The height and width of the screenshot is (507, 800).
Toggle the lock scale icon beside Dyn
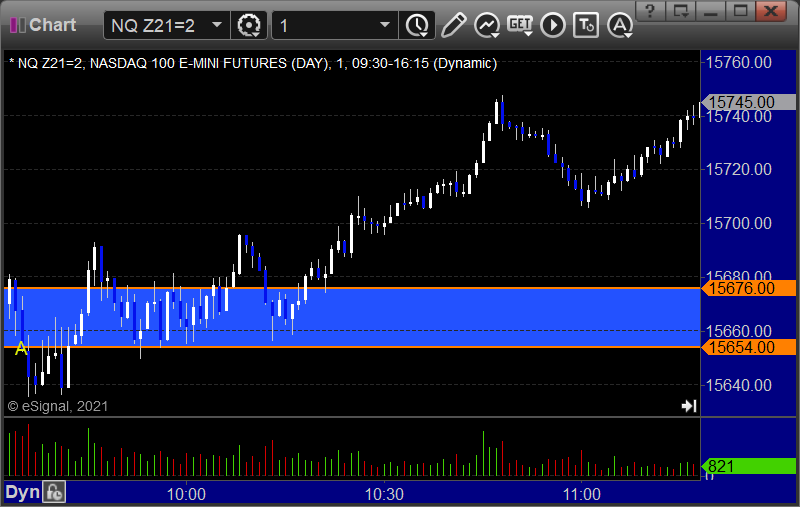point(54,493)
